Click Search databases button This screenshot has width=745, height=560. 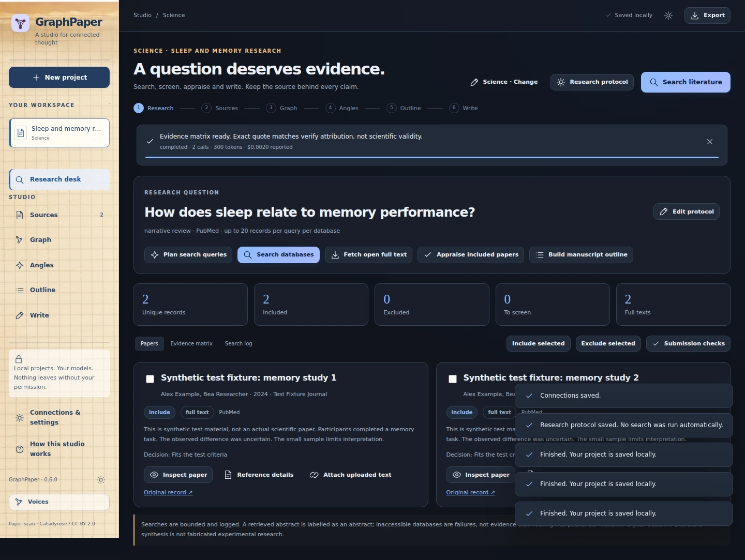(278, 255)
